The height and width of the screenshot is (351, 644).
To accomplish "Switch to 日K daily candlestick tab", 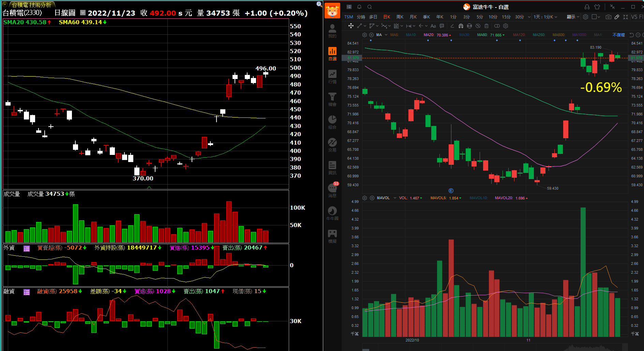I will [x=387, y=17].
